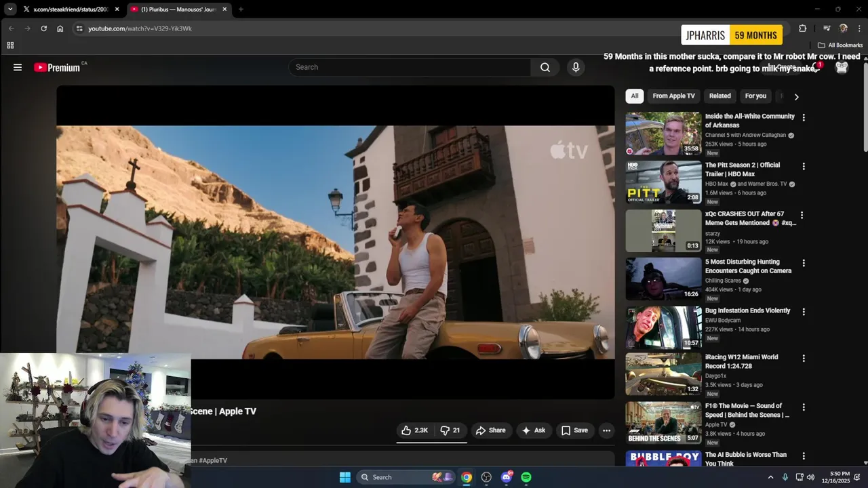Open tab search dropdown arrow
The image size is (868, 488).
(10, 9)
